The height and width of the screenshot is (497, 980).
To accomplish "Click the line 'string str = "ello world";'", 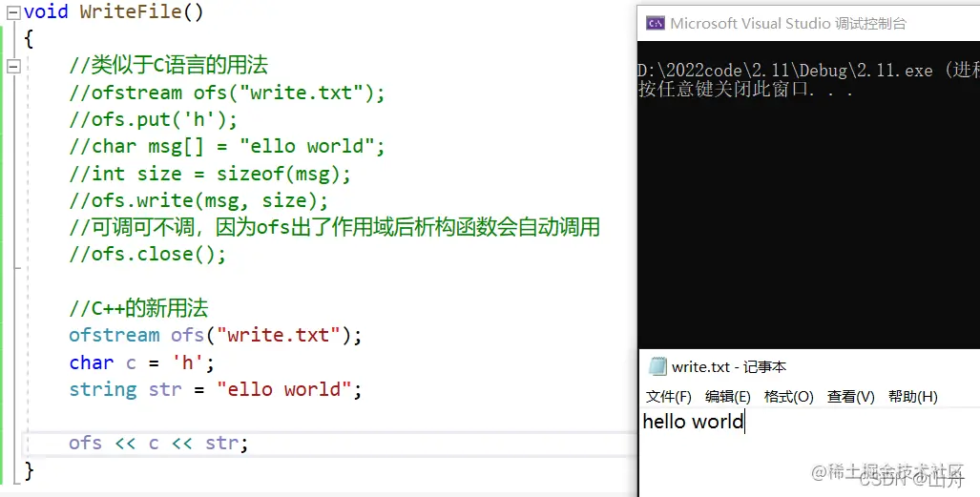I will coord(216,389).
